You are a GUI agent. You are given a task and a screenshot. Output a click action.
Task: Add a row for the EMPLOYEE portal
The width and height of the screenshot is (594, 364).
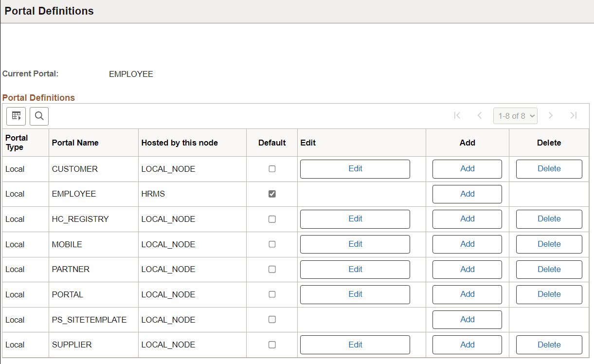tap(467, 194)
